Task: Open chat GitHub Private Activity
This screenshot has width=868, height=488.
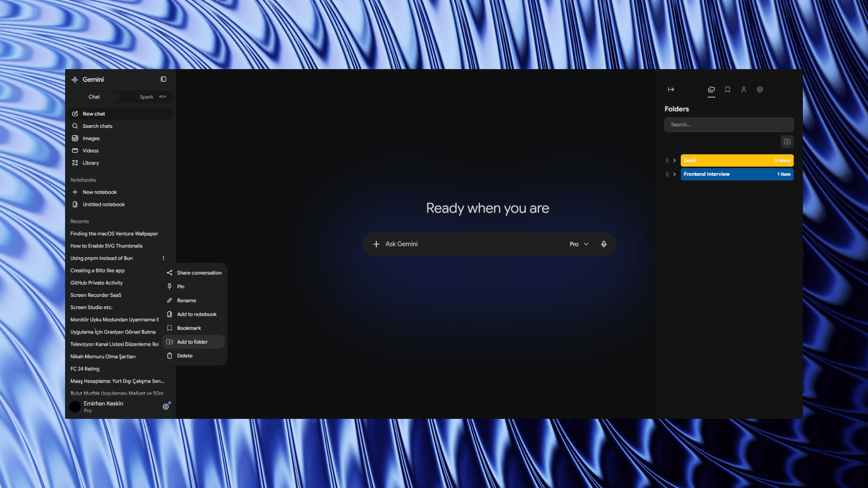Action: point(96,283)
